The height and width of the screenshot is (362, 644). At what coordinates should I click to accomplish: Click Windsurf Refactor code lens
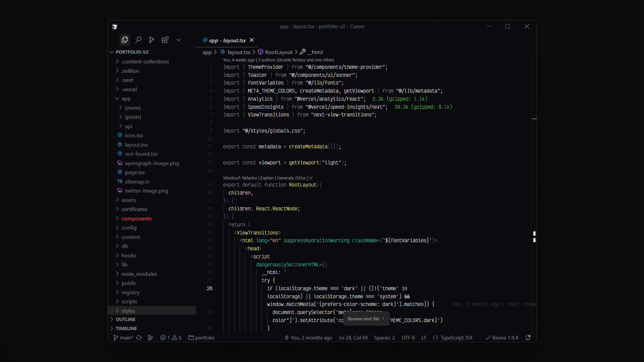click(240, 178)
